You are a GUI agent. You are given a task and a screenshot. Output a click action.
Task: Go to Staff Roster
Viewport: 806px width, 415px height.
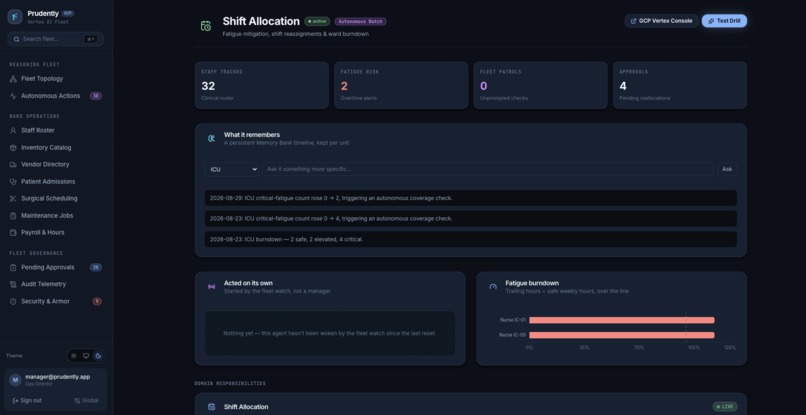56,131
